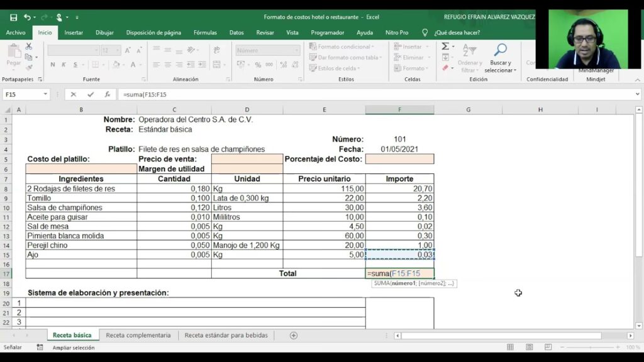The image size is (644, 362).
Task: Confirm the formula with the checkmark
Action: 91,94
